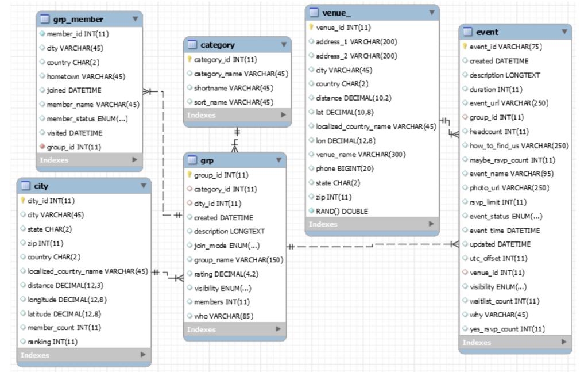Click the foreign key icon beside group_id in event
The image size is (588, 372).
click(x=466, y=118)
